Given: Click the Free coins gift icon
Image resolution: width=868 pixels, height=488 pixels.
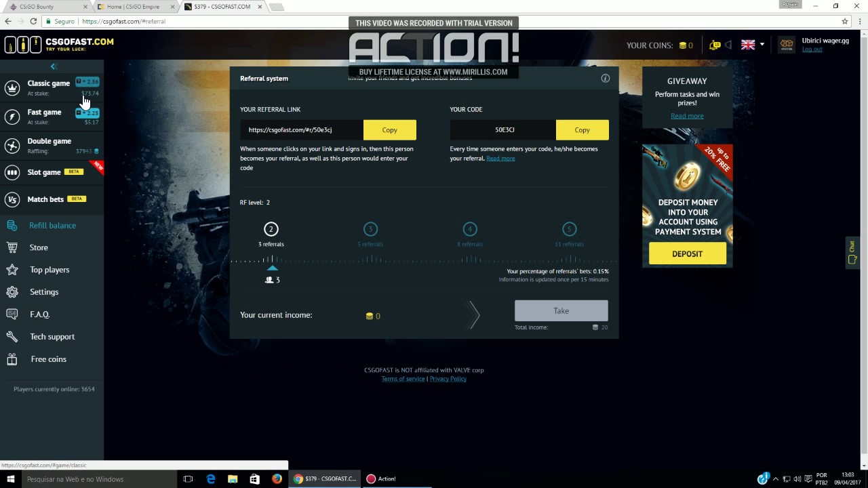Looking at the screenshot, I should click(x=12, y=359).
